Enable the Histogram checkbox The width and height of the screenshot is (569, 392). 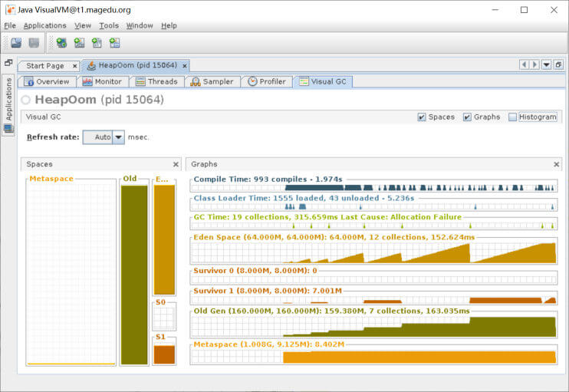(512, 117)
